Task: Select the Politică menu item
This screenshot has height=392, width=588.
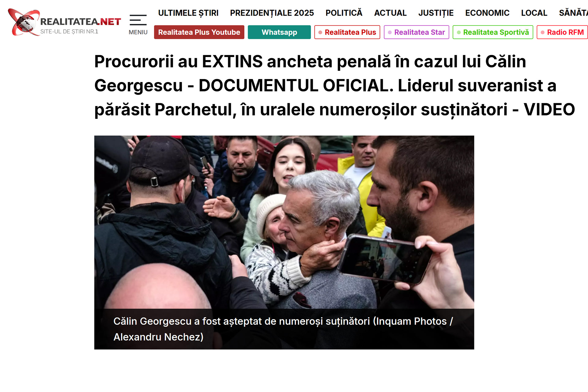Action: pos(344,13)
